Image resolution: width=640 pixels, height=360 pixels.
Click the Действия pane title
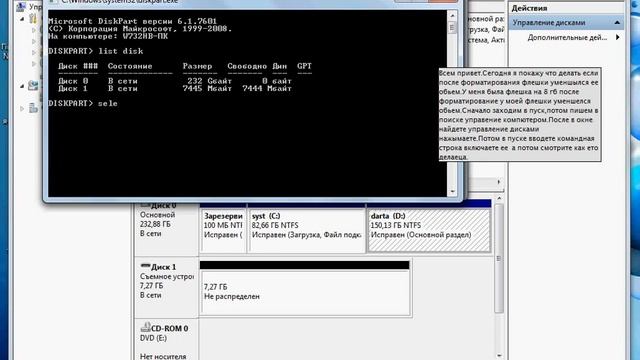[529, 8]
